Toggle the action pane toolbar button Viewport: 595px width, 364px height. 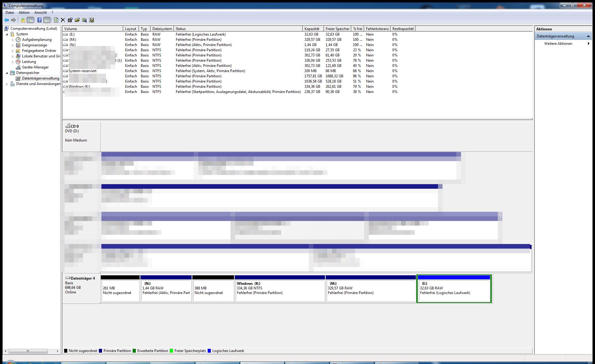point(47,20)
